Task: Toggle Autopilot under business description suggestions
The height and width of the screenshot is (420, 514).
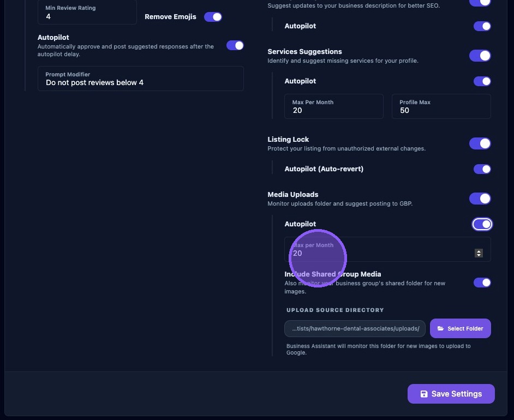Action: (x=482, y=26)
